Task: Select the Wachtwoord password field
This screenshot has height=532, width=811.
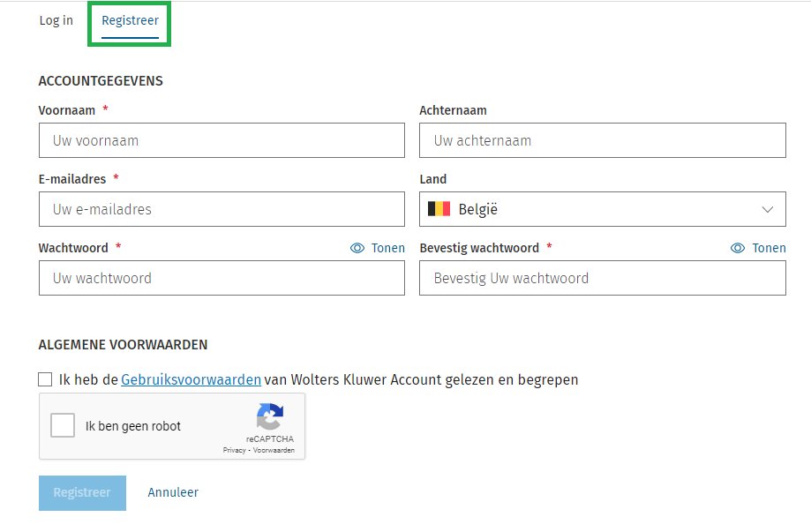Action: tap(222, 278)
